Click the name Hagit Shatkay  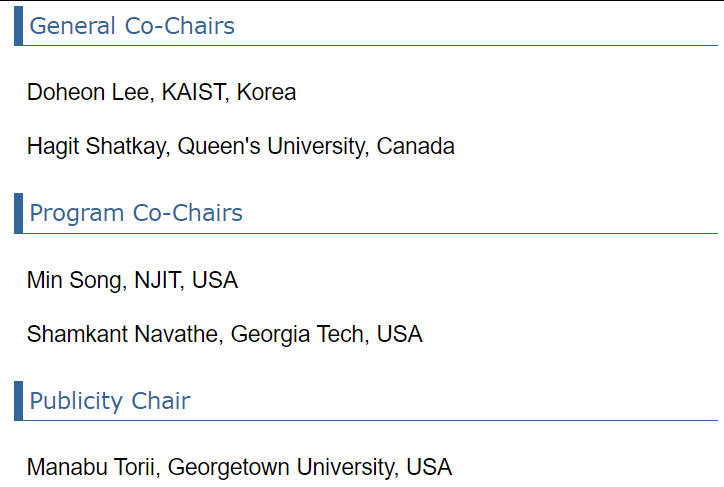point(96,146)
